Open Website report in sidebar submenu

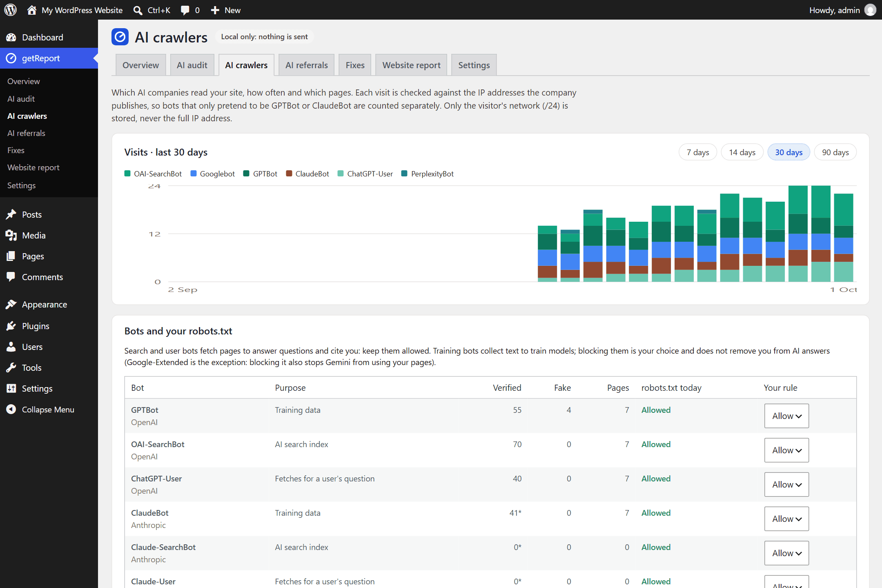tap(33, 167)
